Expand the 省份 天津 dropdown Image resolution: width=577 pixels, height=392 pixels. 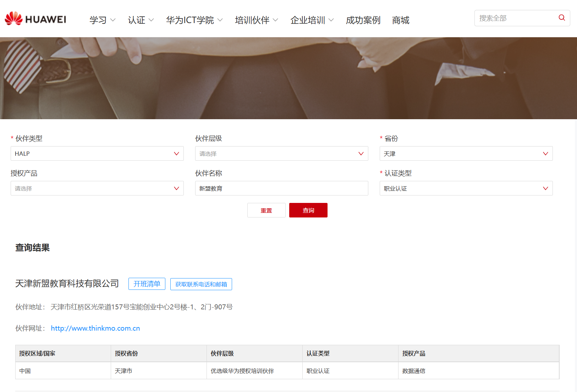[x=466, y=154]
